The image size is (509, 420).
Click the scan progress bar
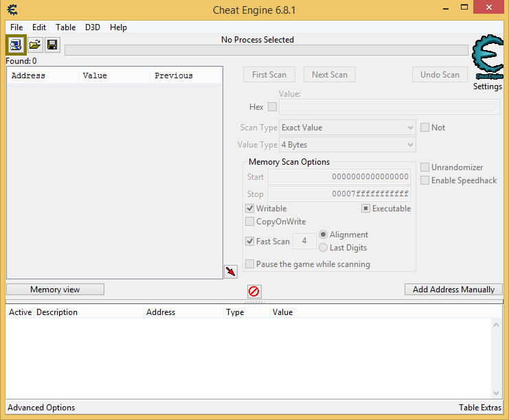tap(267, 50)
